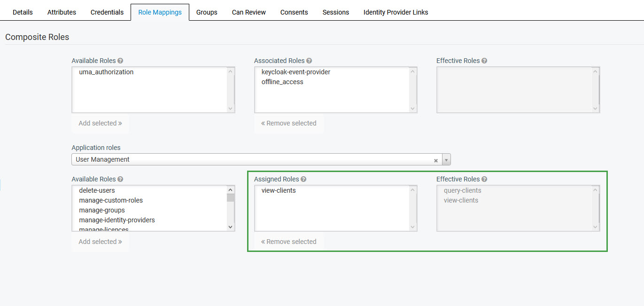
Task: Click help icon next to Assigned Roles
Action: 303,179
